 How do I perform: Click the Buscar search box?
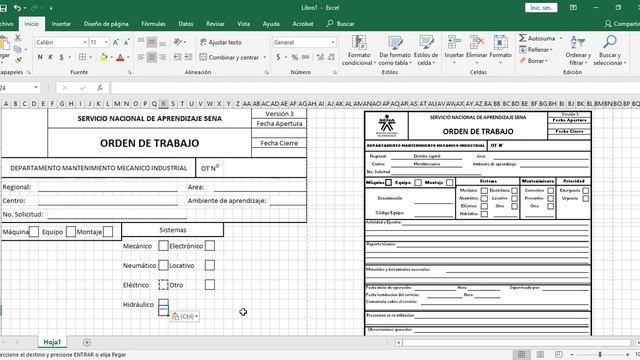pyautogui.click(x=340, y=24)
